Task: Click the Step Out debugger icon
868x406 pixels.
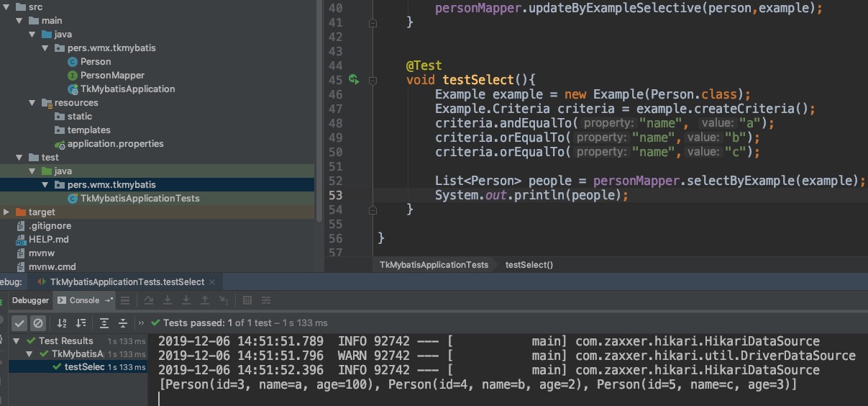Action: (x=205, y=300)
